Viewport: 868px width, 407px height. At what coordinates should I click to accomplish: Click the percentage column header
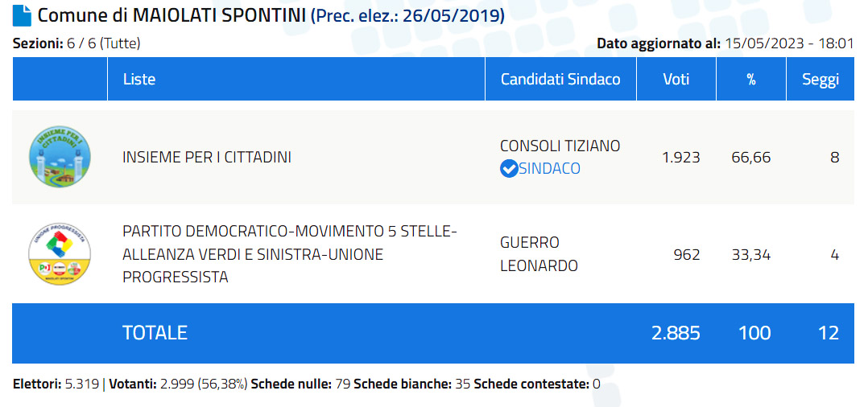click(750, 79)
